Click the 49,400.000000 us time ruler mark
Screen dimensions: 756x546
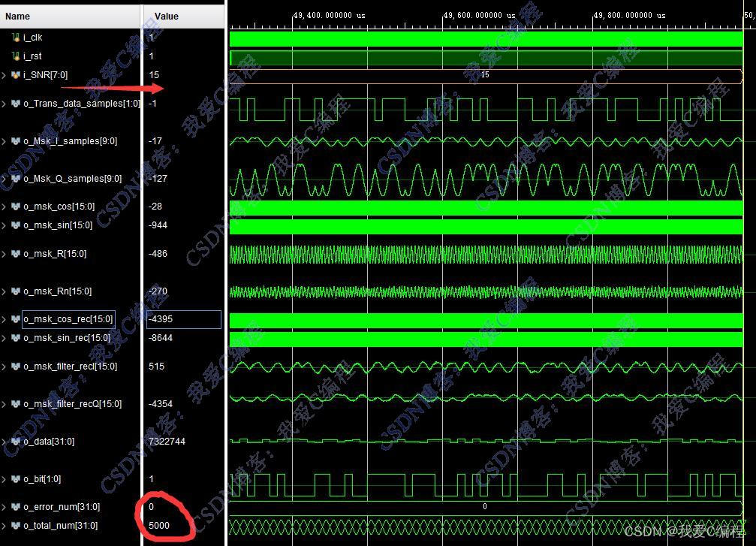pos(330,16)
